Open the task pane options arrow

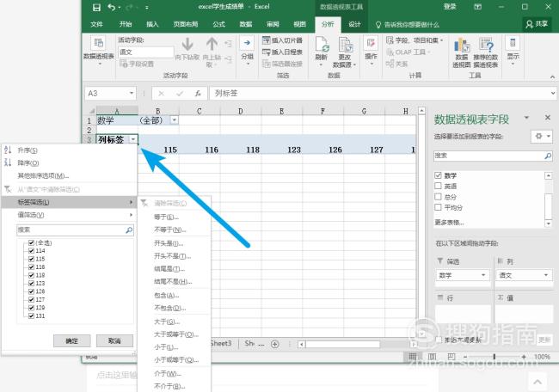[x=526, y=118]
